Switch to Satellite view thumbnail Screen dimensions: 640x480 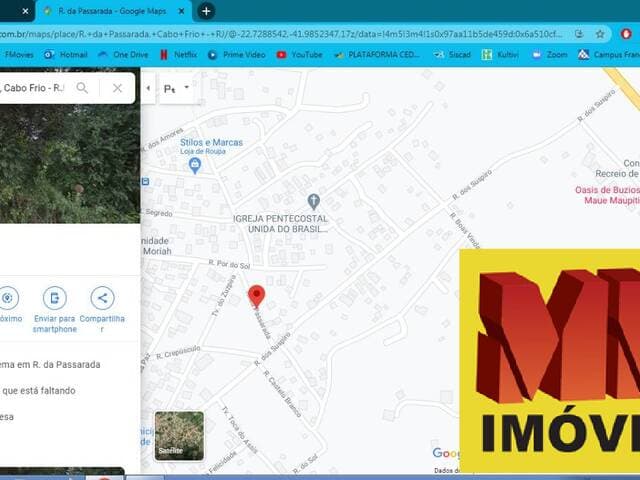pyautogui.click(x=179, y=436)
